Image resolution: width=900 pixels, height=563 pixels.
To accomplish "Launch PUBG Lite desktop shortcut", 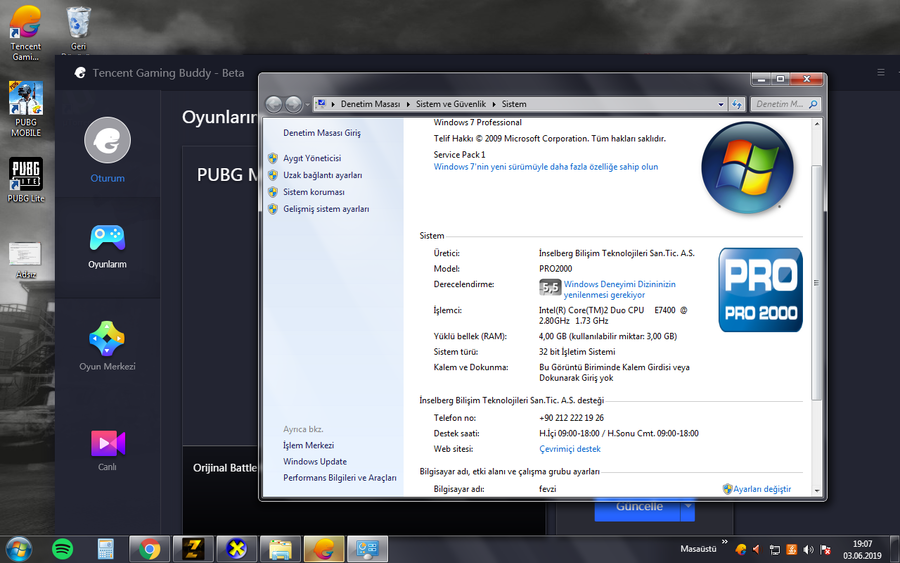I will click(x=26, y=180).
